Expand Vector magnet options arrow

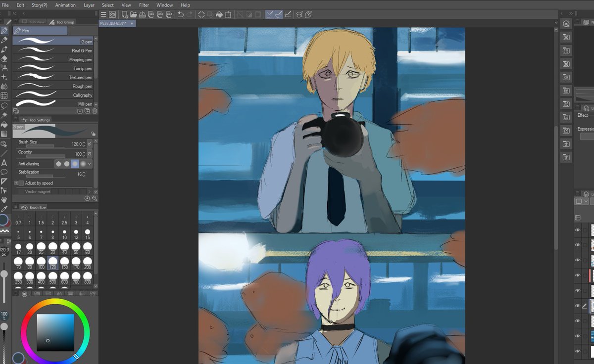[89, 191]
